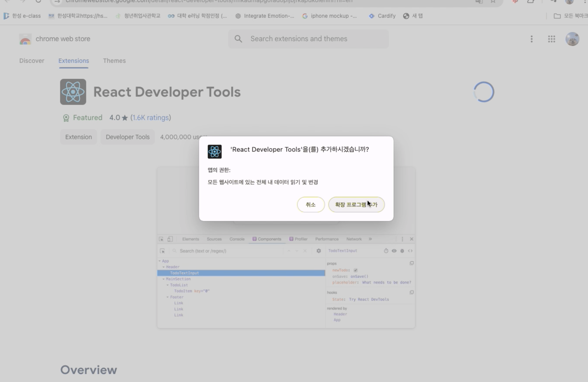Click the profile avatar in store header
The image size is (588, 382).
572,39
